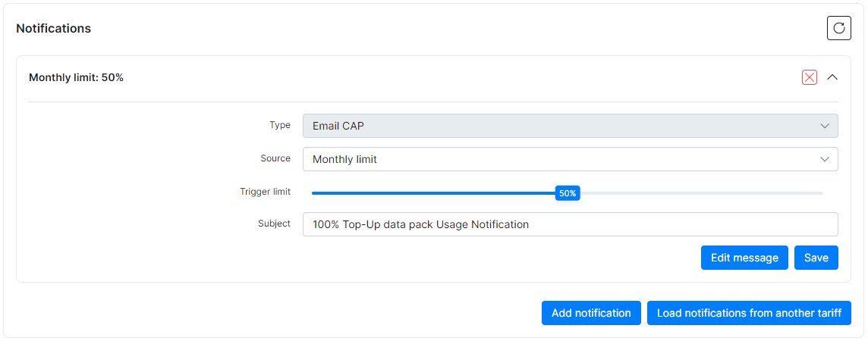Open the Source dropdown showing Monthly limit
Screen dimensions: 868x341
[570, 159]
